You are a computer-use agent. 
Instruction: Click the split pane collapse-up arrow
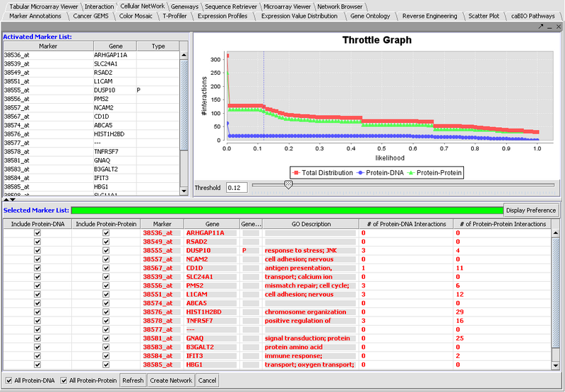[6, 200]
